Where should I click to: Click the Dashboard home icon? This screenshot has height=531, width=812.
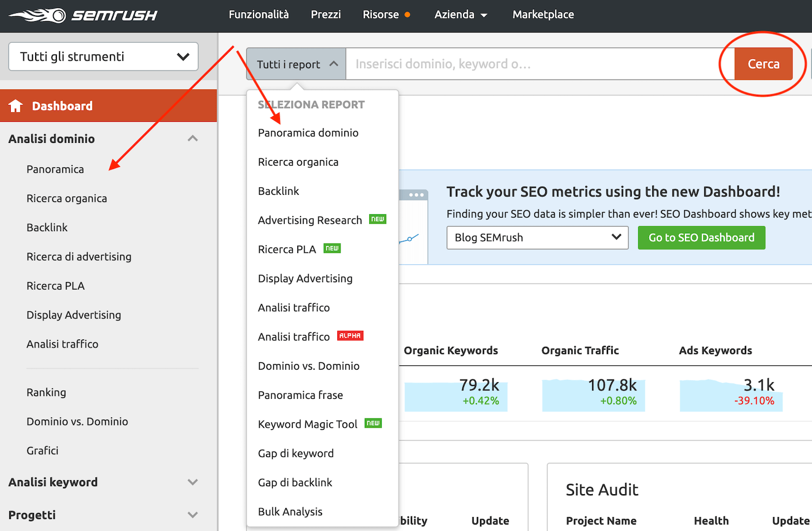pos(16,106)
